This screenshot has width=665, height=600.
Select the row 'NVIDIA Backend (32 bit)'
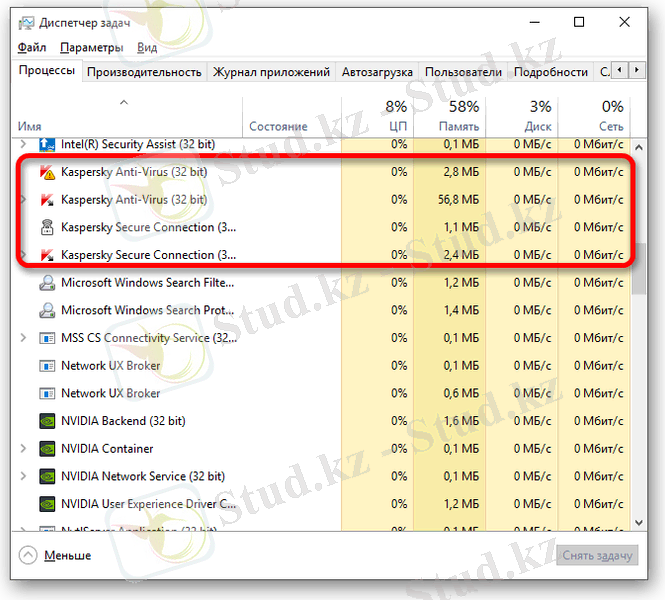click(x=321, y=421)
